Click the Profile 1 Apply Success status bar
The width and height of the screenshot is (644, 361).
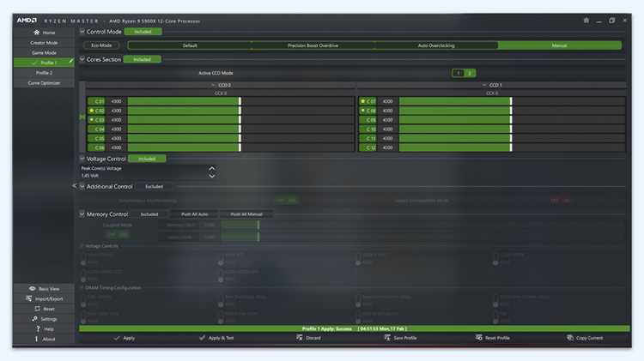[354, 328]
